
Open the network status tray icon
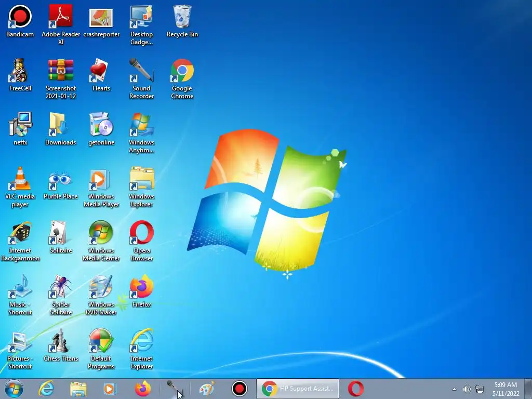coord(480,389)
